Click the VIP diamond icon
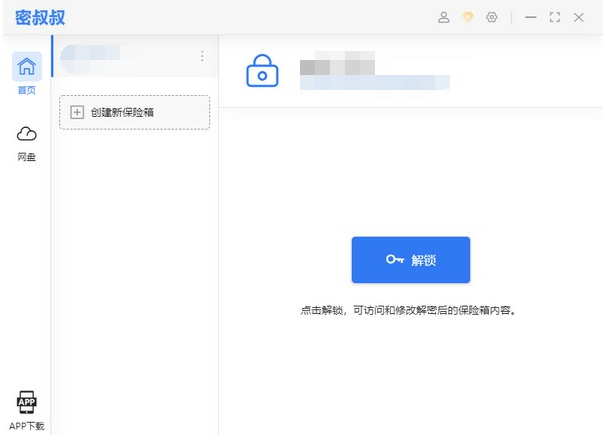 (x=467, y=17)
